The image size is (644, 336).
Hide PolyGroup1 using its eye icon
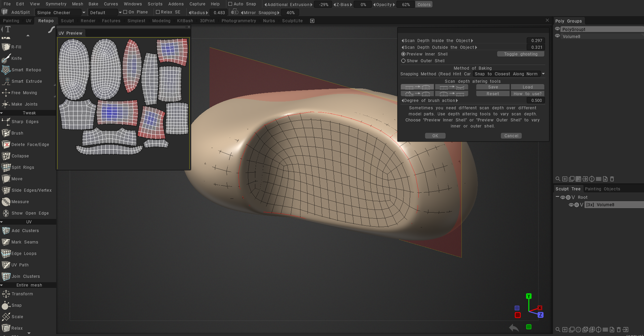pyautogui.click(x=557, y=29)
